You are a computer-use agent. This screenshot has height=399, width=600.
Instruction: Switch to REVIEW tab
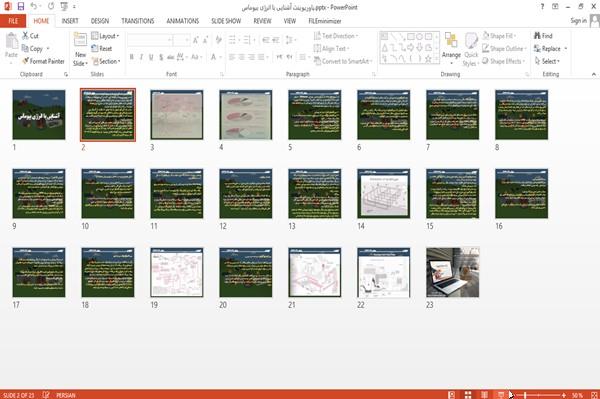[262, 21]
